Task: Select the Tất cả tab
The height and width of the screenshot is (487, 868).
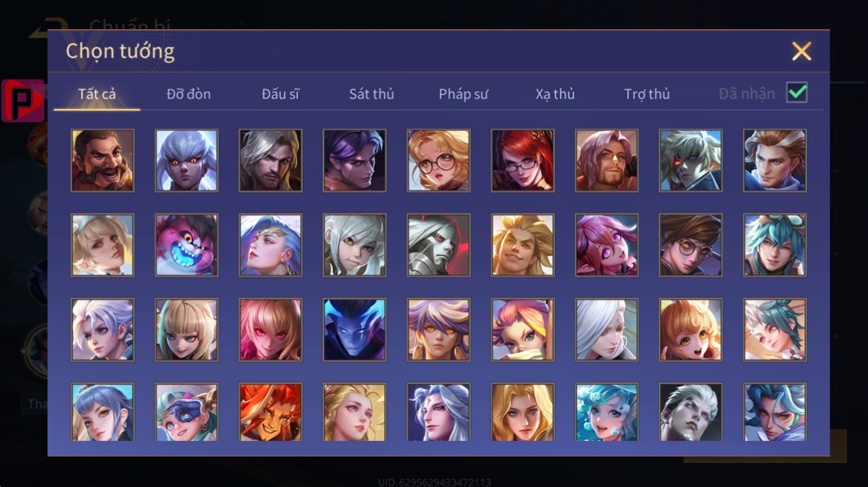Action: click(97, 94)
